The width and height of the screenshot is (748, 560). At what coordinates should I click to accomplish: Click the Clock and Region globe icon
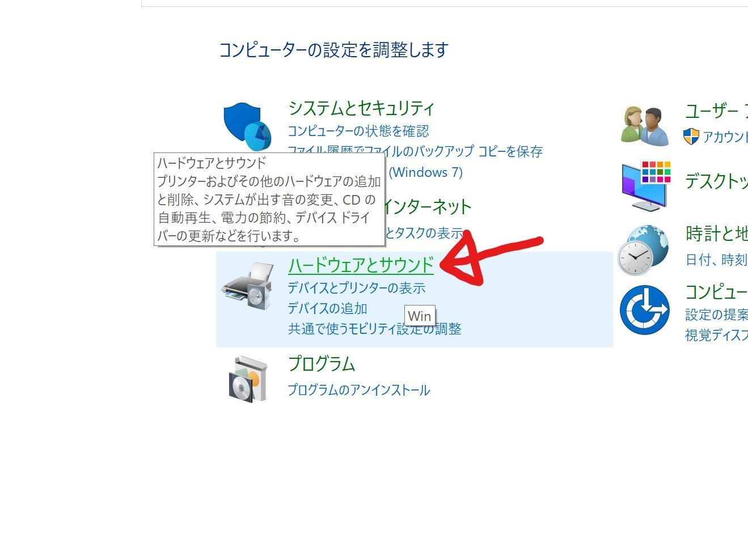point(643,250)
